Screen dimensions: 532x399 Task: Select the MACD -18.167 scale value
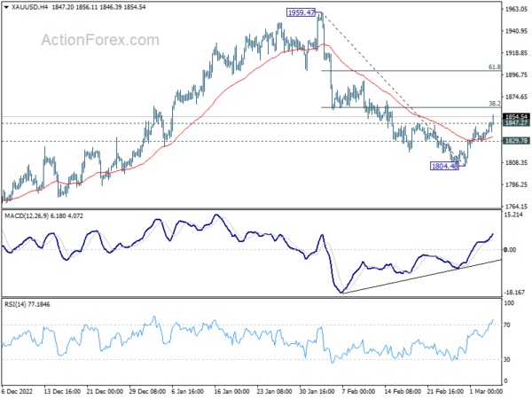pyautogui.click(x=514, y=293)
